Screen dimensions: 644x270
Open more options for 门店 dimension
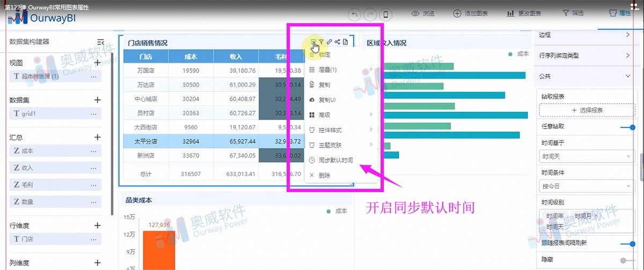[93, 239]
